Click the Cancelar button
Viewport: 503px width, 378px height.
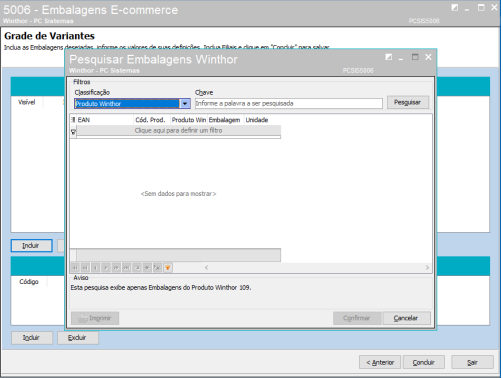click(406, 318)
